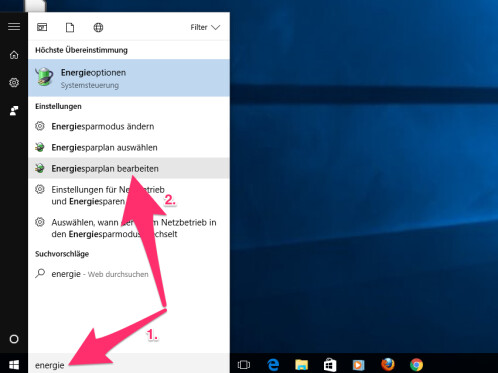The image size is (498, 373).
Task: Click the Einstellungen section heading
Action: (58, 106)
